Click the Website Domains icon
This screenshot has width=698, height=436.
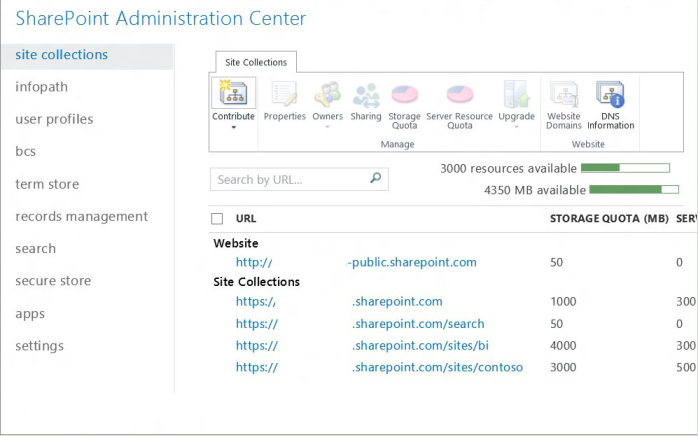coord(563,95)
